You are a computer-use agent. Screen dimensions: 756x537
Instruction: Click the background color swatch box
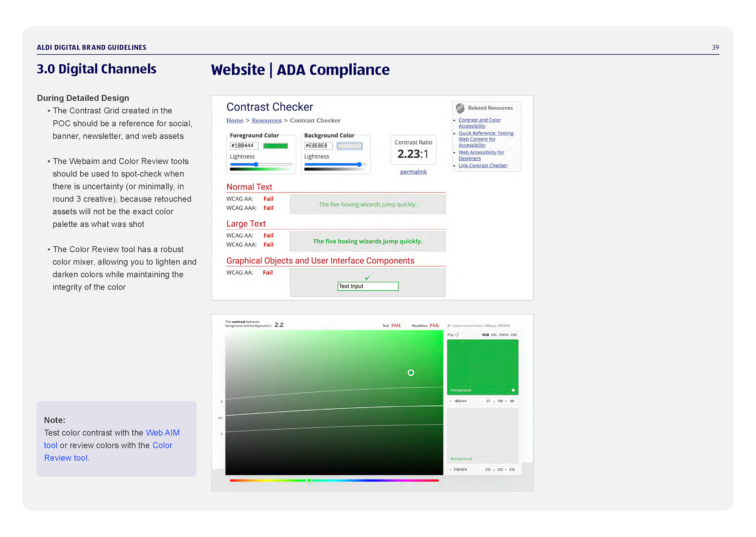349,146
